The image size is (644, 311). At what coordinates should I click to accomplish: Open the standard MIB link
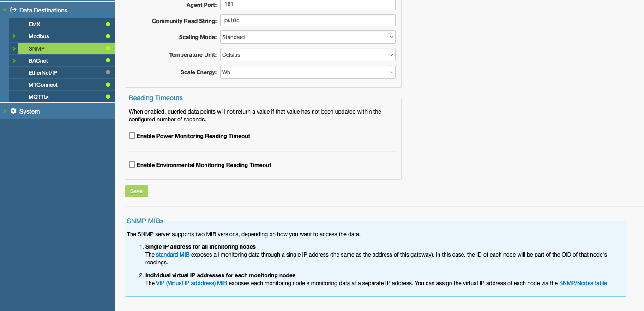(x=173, y=254)
